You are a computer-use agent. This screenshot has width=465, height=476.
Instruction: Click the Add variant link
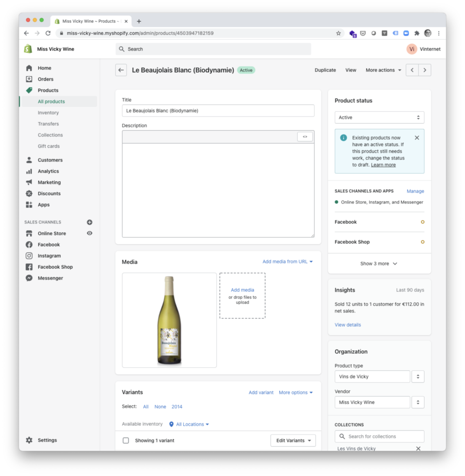point(261,392)
